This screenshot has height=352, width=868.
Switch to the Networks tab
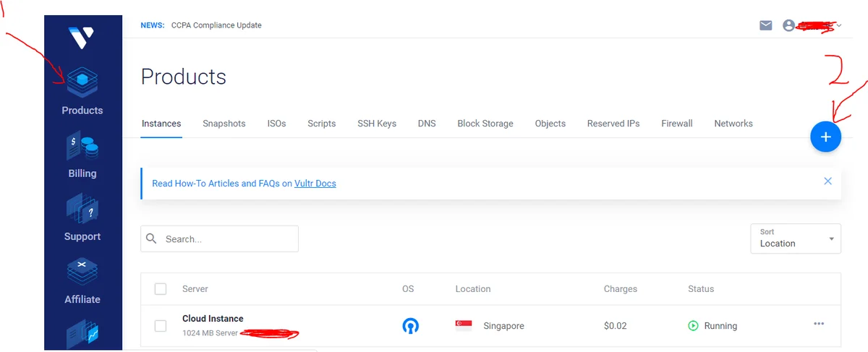(x=733, y=124)
